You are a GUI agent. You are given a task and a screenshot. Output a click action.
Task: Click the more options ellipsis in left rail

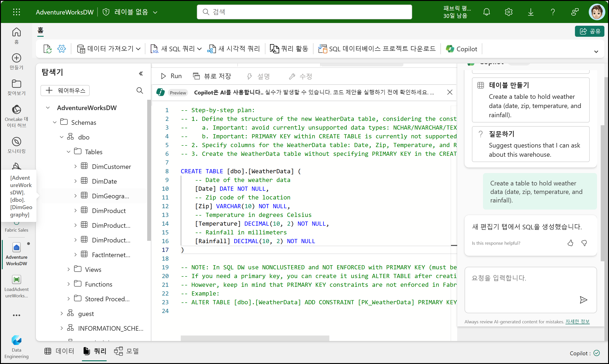pos(17,315)
